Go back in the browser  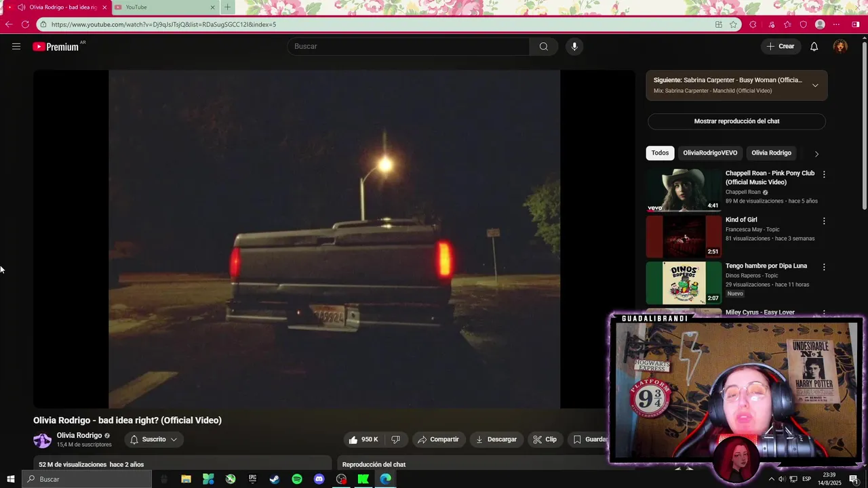[x=9, y=24]
